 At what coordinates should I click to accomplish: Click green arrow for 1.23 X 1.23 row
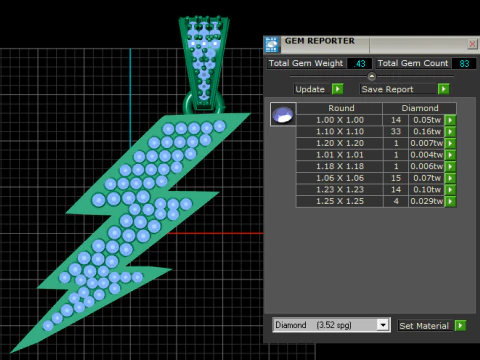[450, 190]
